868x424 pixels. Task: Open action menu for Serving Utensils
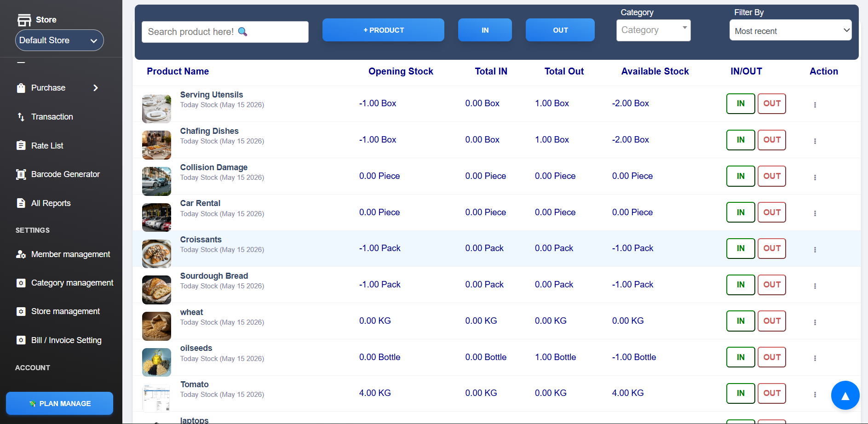click(x=815, y=105)
